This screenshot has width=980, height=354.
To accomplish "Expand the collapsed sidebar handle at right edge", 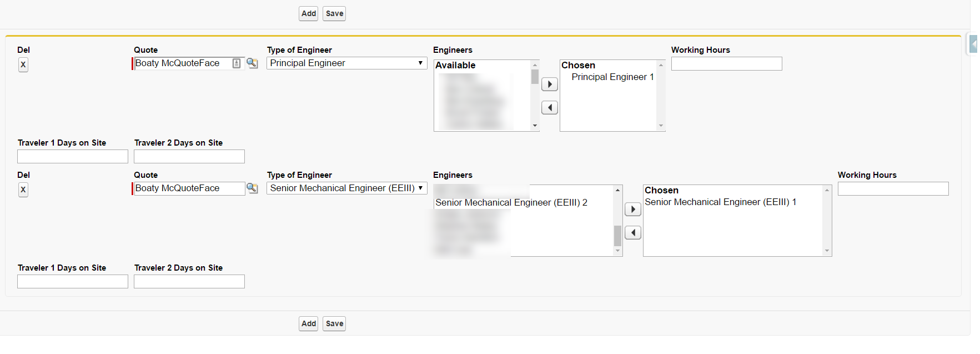I will (973, 44).
